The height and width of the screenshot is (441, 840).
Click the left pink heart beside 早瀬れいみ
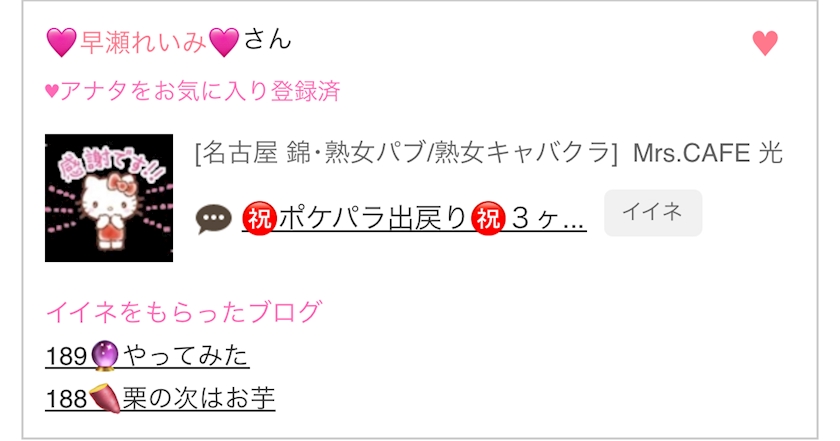[x=62, y=42]
